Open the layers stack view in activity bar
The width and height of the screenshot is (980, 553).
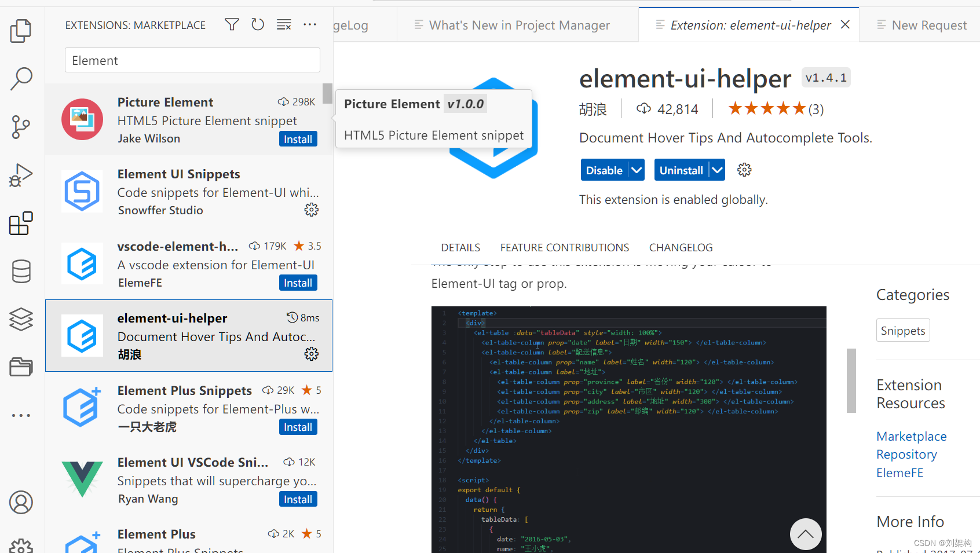click(21, 319)
